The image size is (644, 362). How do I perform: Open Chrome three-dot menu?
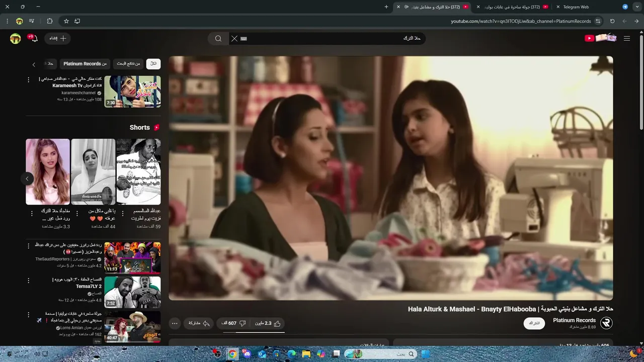[7, 21]
